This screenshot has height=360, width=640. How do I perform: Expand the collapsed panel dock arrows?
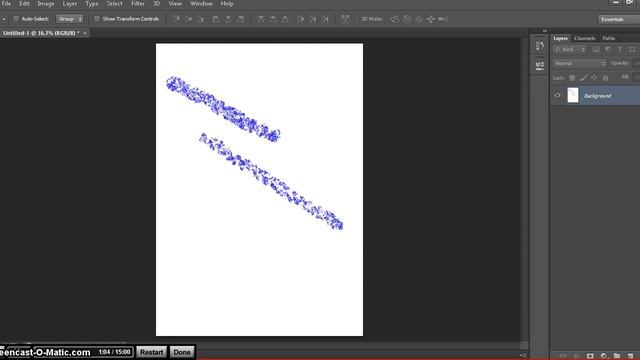(x=544, y=31)
